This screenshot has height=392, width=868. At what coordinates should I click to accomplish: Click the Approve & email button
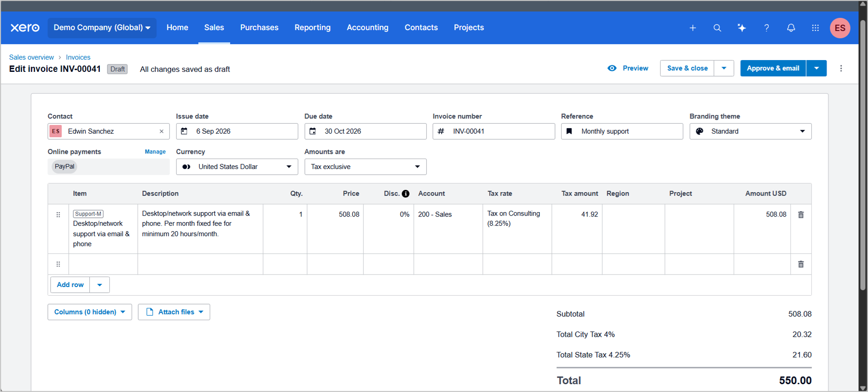click(x=773, y=68)
